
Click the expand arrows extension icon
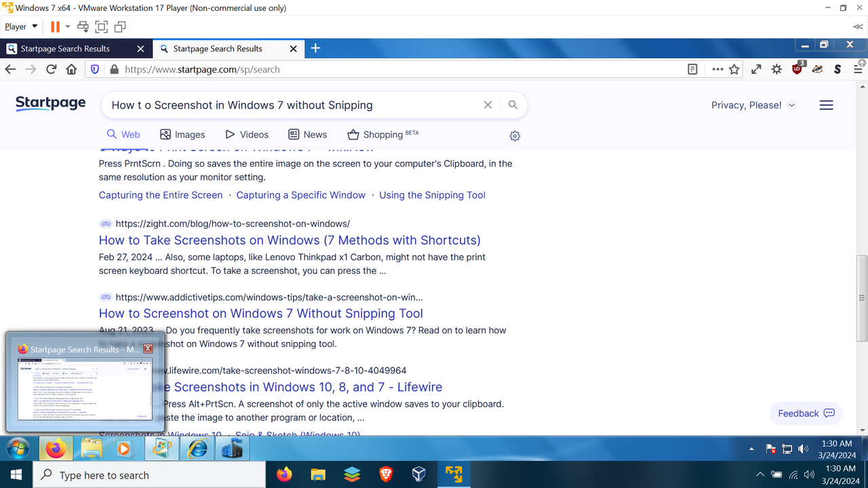click(x=756, y=69)
